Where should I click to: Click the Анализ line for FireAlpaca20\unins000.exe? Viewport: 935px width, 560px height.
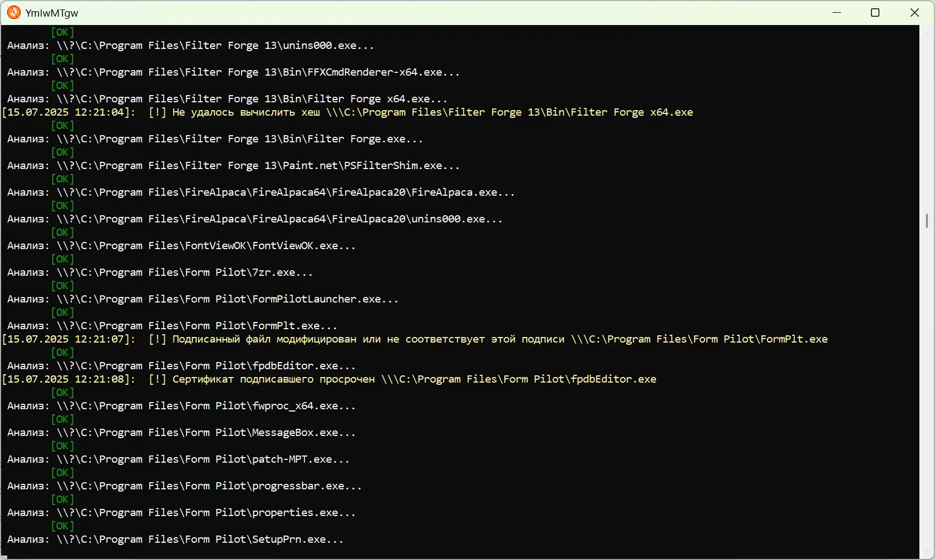(255, 219)
